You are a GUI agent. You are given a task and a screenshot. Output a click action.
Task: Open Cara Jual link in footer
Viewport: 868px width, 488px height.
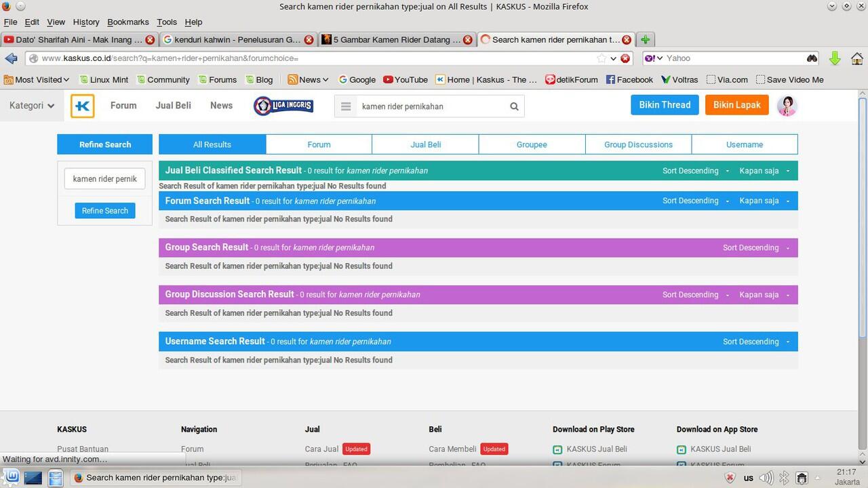(x=321, y=449)
